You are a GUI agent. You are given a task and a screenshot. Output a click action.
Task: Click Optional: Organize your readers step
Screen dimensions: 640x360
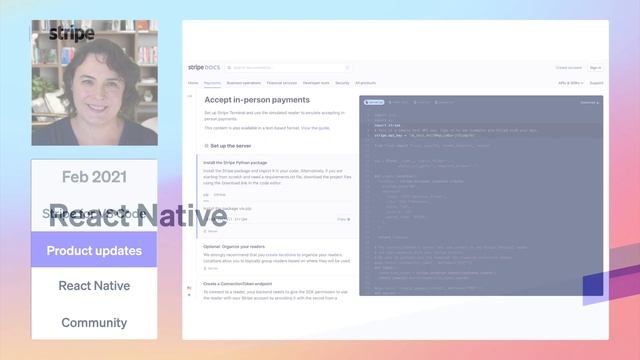pos(234,247)
